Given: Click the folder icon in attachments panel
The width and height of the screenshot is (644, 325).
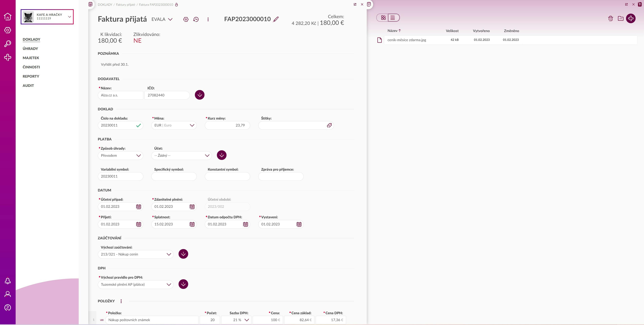Looking at the screenshot, I should [620, 18].
